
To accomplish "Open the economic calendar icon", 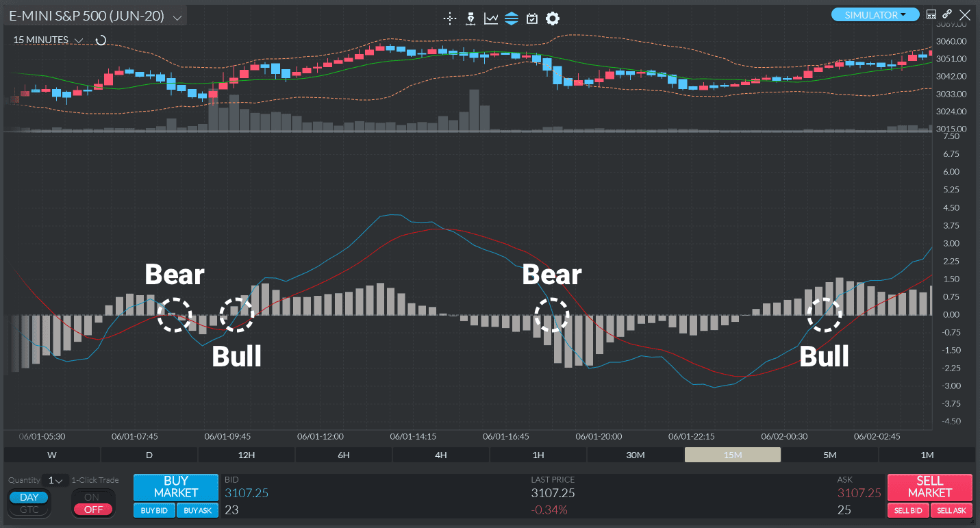I will (532, 18).
